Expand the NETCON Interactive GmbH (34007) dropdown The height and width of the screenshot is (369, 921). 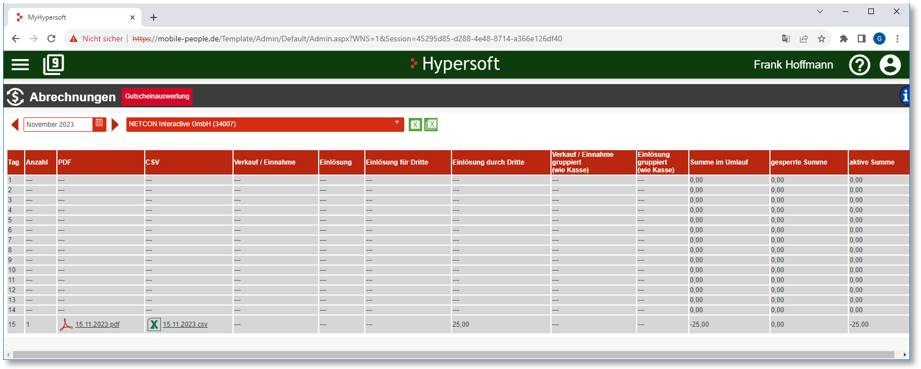265,124
